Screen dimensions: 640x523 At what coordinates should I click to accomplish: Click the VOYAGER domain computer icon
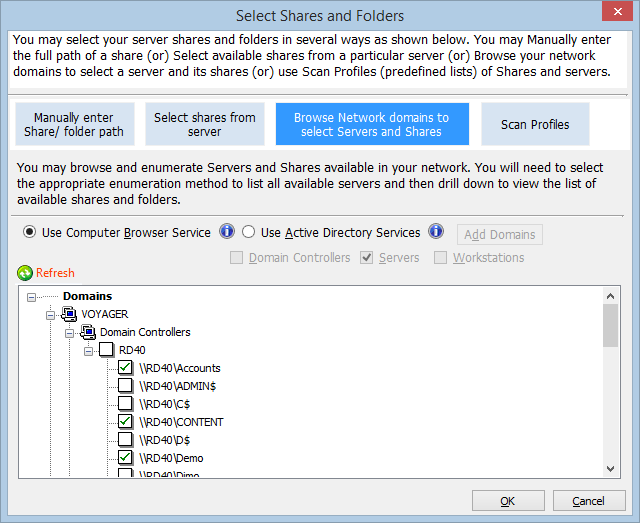point(69,314)
